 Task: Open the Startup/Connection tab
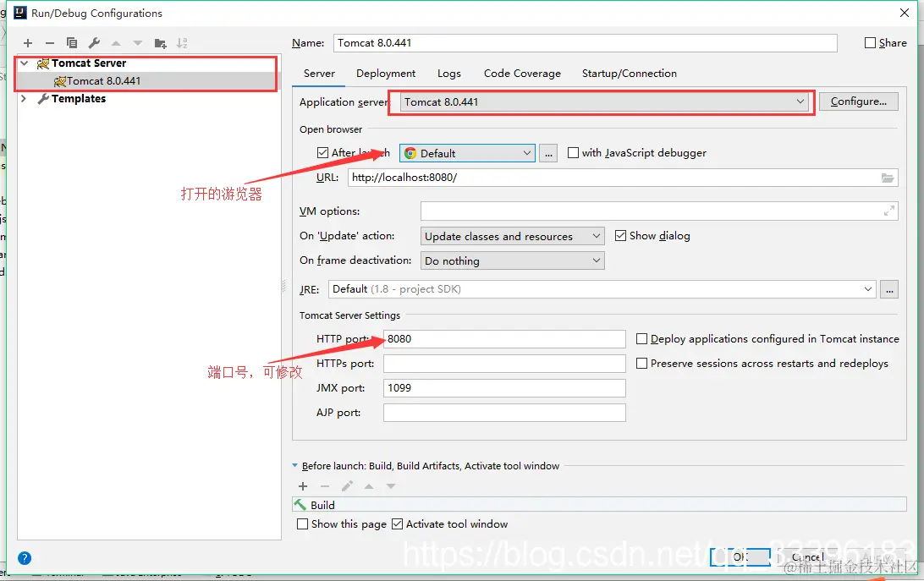point(630,74)
